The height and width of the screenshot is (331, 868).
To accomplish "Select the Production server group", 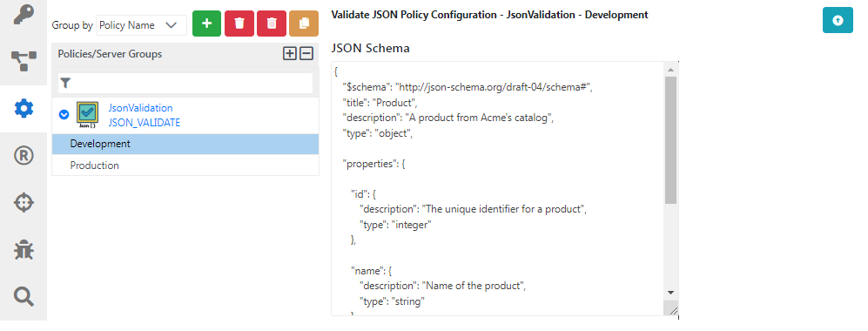I will [185, 165].
